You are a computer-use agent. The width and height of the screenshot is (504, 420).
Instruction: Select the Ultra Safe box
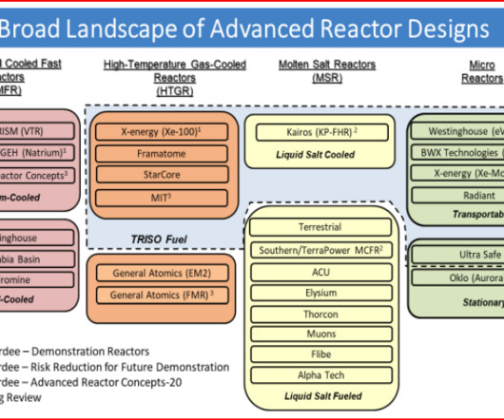pos(457,255)
